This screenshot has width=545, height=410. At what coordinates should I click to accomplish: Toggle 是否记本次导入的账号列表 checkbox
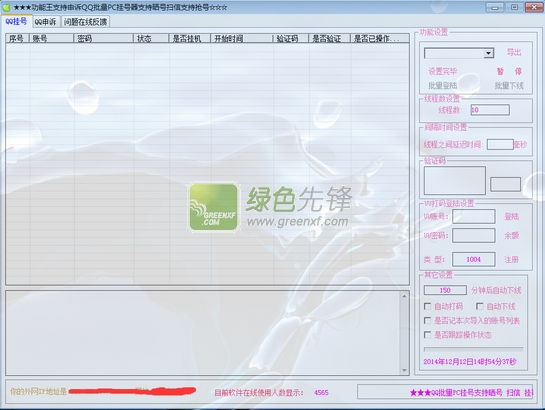(428, 320)
